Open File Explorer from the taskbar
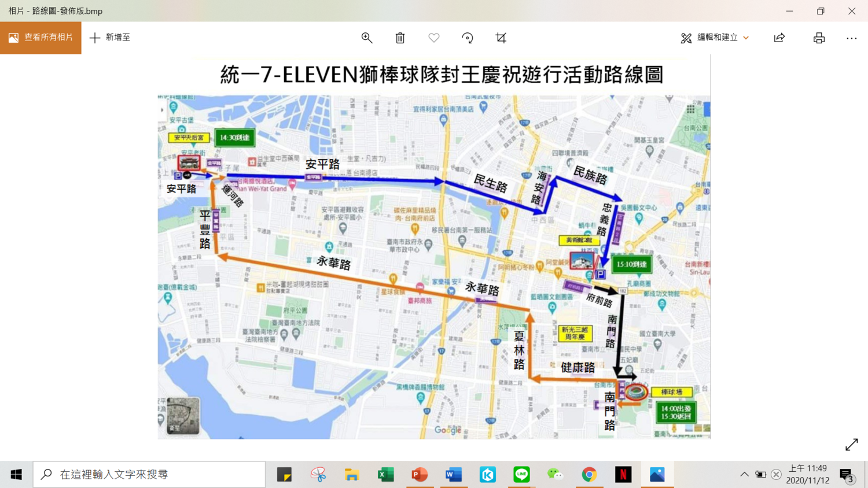The width and height of the screenshot is (868, 488). 352,474
